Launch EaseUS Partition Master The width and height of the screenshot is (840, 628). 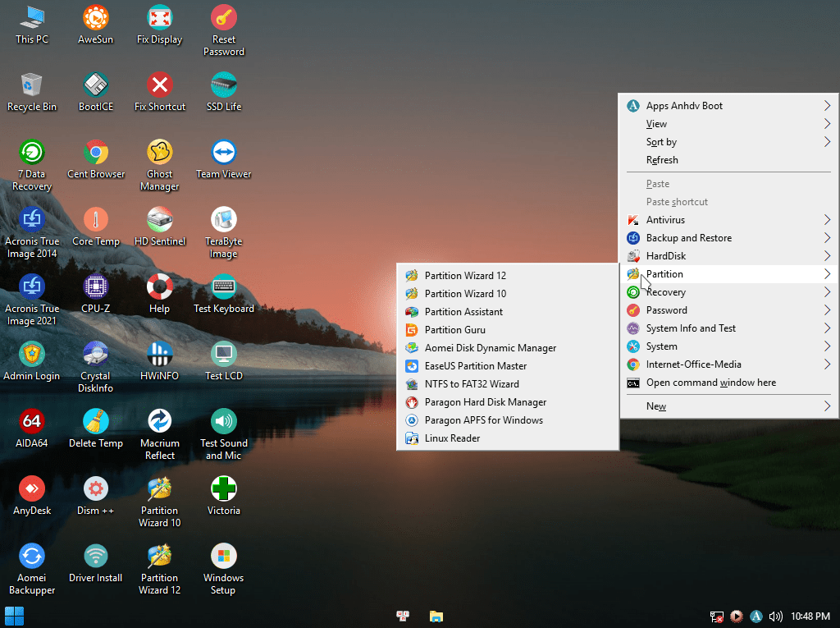click(x=508, y=366)
